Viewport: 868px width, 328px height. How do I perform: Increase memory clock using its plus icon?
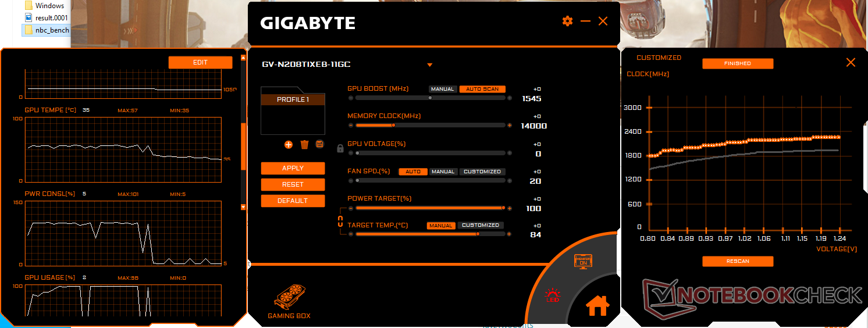510,125
